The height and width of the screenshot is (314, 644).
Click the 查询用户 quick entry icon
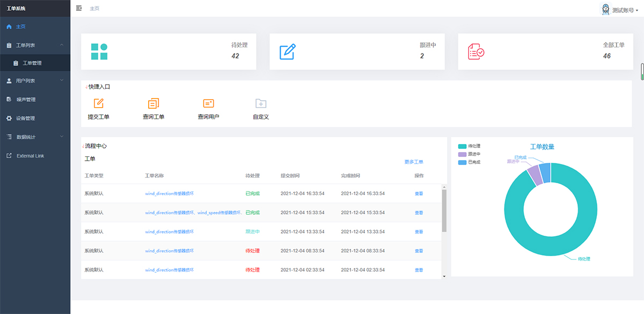pyautogui.click(x=208, y=103)
